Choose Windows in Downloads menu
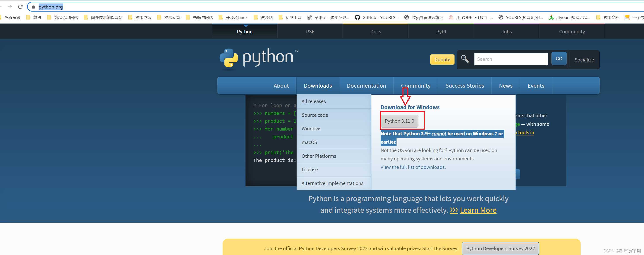Image resolution: width=644 pixels, height=255 pixels. pyautogui.click(x=334, y=129)
